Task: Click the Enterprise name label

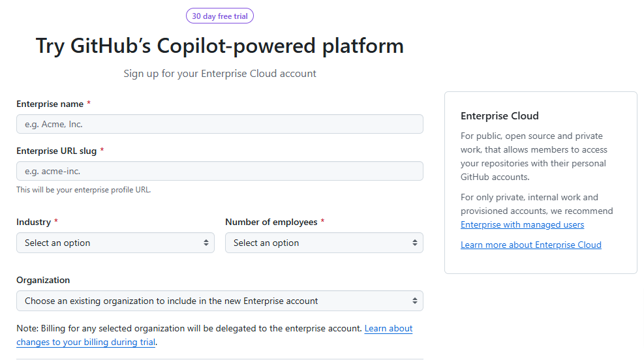Action: click(x=50, y=104)
